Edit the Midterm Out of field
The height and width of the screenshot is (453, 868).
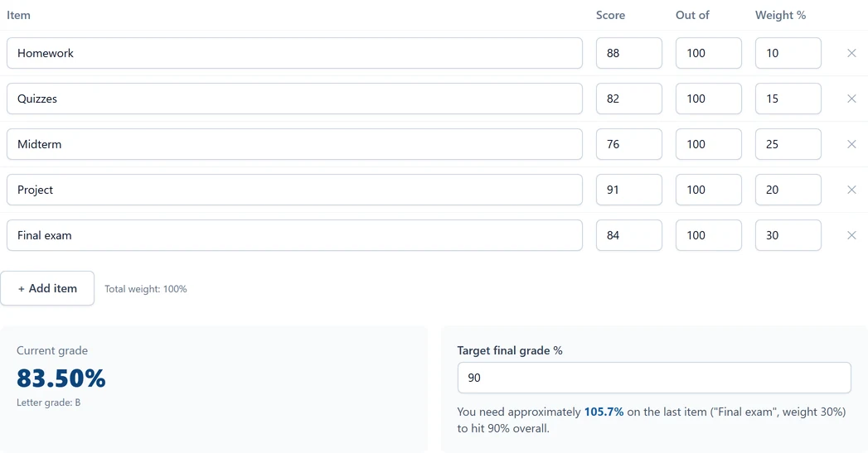709,144
